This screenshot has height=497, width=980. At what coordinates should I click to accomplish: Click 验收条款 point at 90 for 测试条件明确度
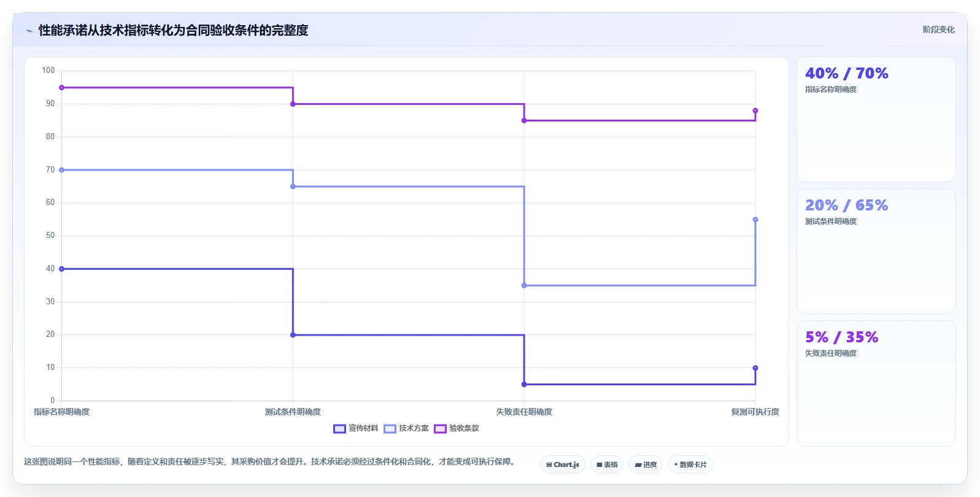tap(293, 104)
